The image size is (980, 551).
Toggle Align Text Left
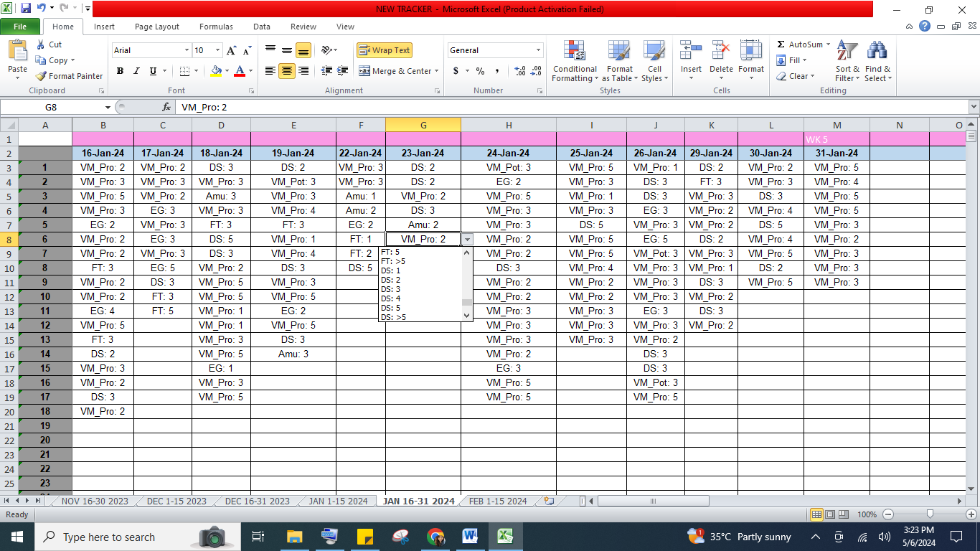click(270, 71)
